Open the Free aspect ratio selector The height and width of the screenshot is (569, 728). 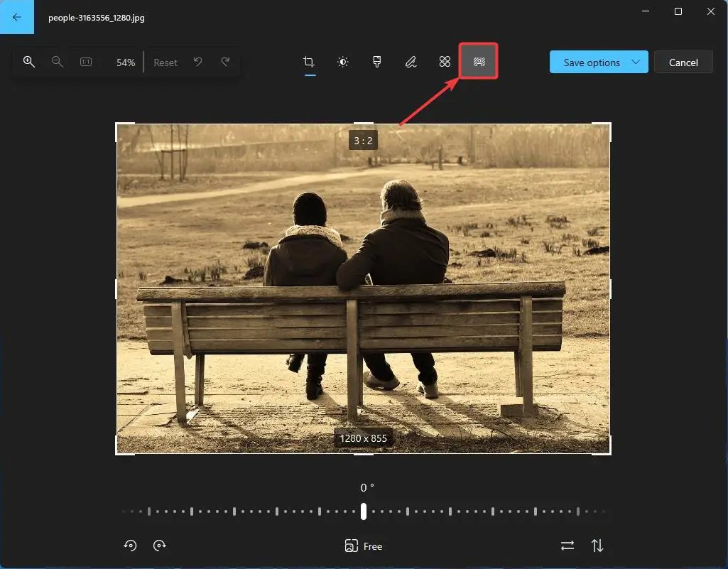(x=364, y=546)
